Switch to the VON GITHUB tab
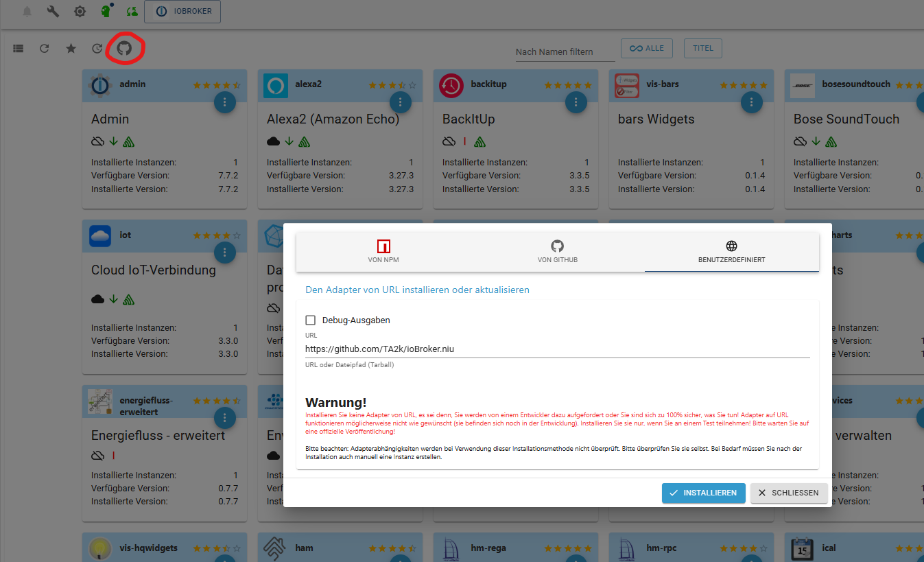Image resolution: width=924 pixels, height=562 pixels. 557,252
